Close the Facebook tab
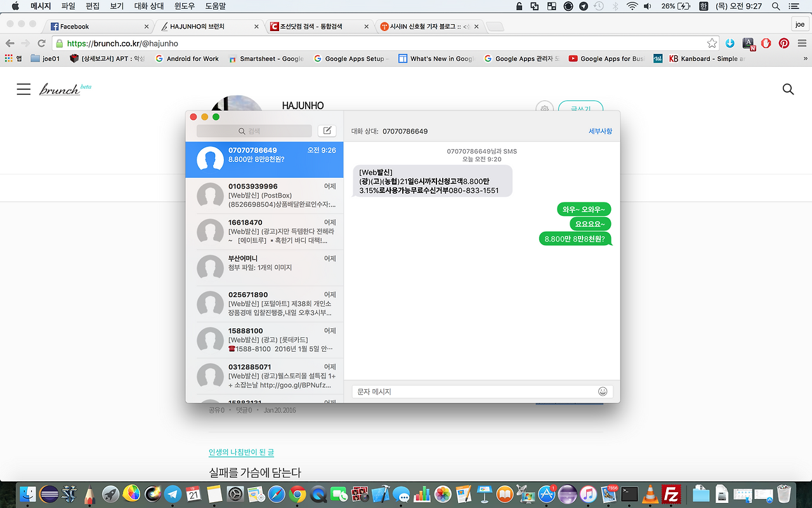Screen dimensions: 812x508 coord(147,27)
